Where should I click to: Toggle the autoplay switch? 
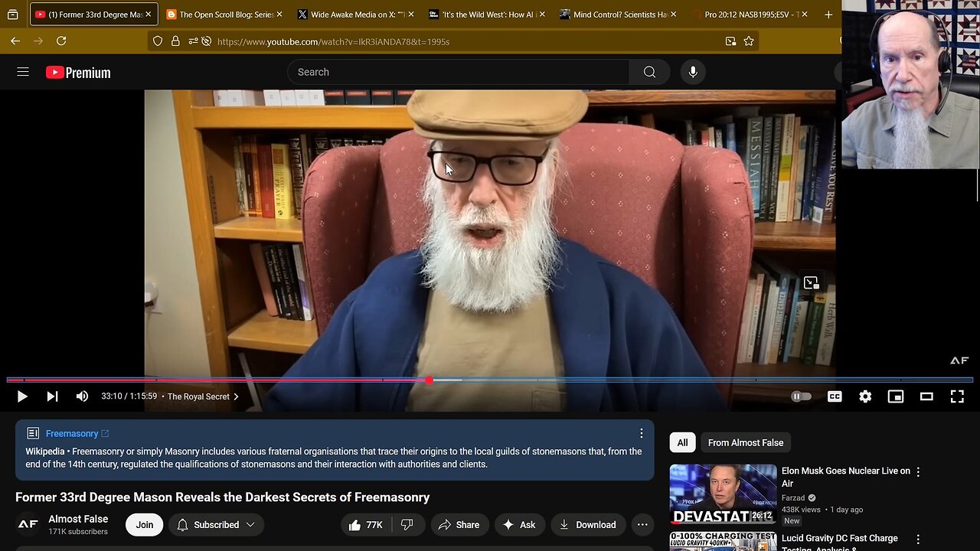tap(801, 396)
